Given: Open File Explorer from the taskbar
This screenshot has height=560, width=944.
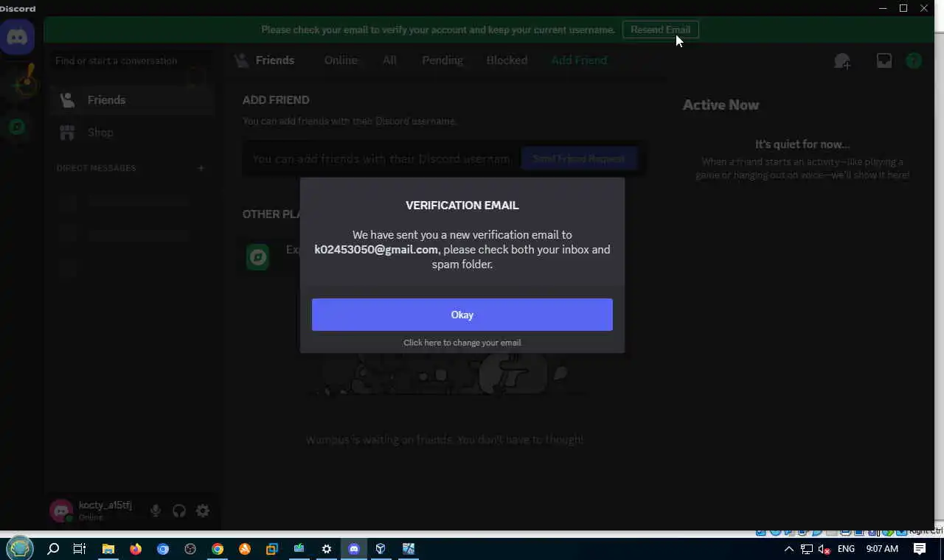Looking at the screenshot, I should click(108, 549).
